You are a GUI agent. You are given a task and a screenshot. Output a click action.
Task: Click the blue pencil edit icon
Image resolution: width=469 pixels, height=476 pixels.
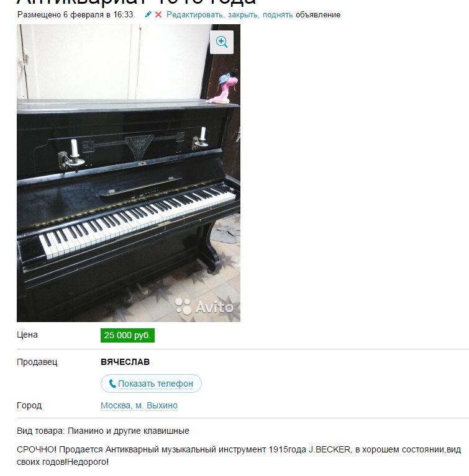148,14
